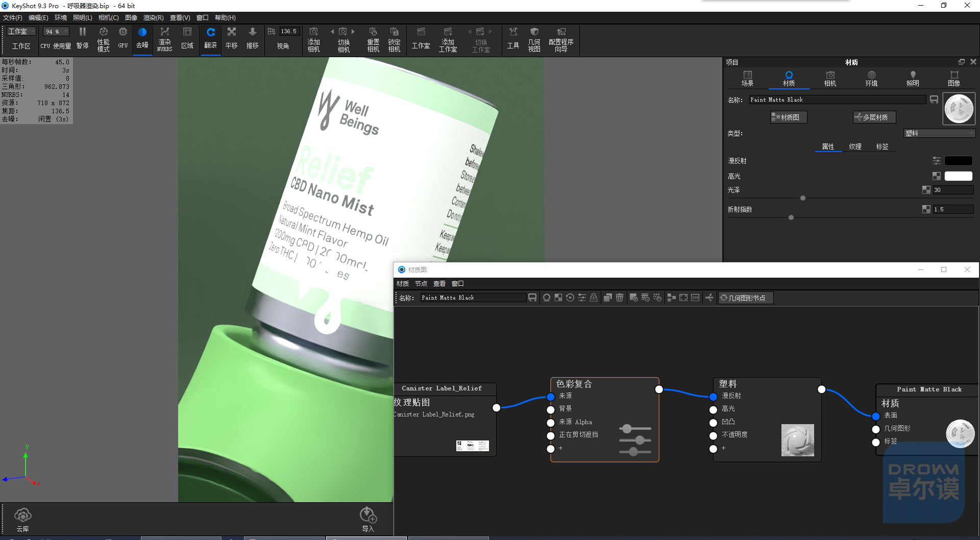Open the material type 塑料 dropdown
Image resolution: width=980 pixels, height=540 pixels.
(x=939, y=133)
